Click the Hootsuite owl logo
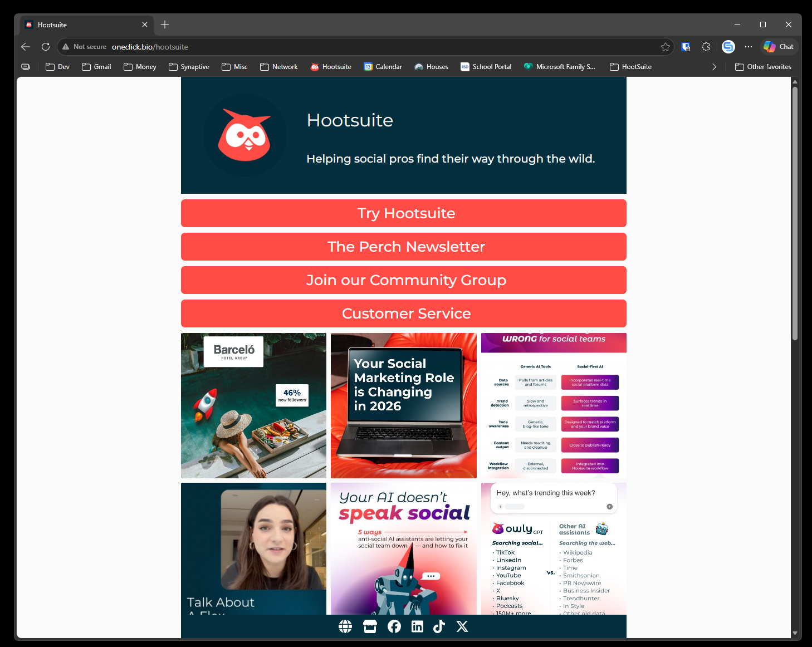 [244, 135]
